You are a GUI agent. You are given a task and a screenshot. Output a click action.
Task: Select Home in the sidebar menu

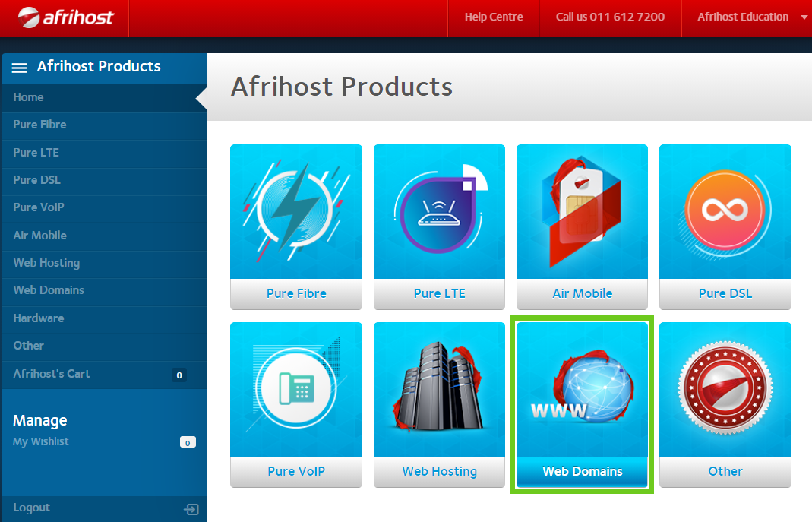click(28, 97)
